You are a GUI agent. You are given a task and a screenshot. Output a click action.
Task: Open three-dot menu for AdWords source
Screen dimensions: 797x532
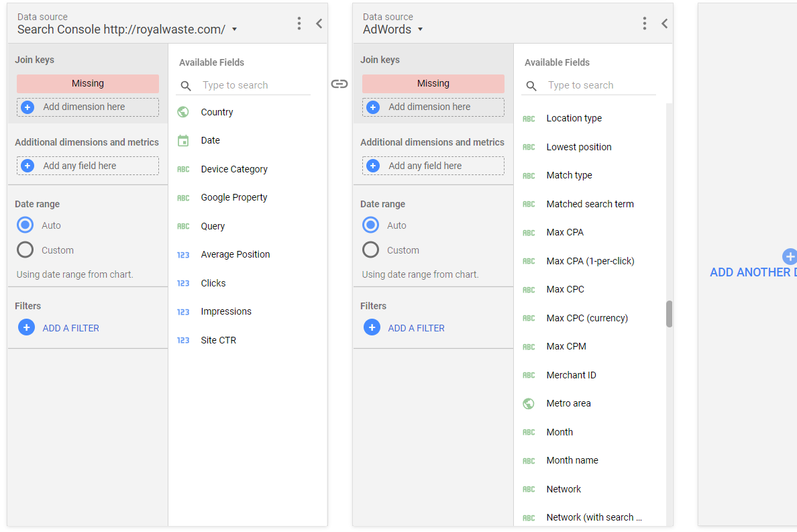644,23
